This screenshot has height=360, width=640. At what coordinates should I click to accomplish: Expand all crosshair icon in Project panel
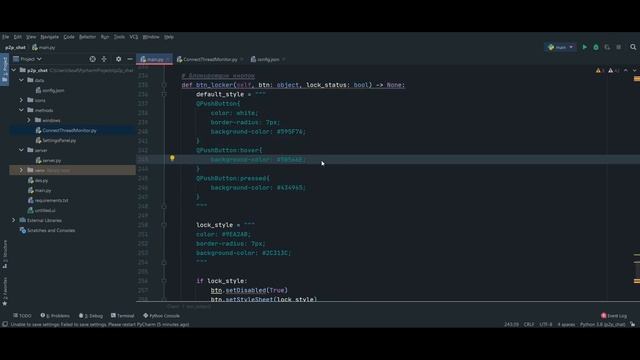point(104,59)
